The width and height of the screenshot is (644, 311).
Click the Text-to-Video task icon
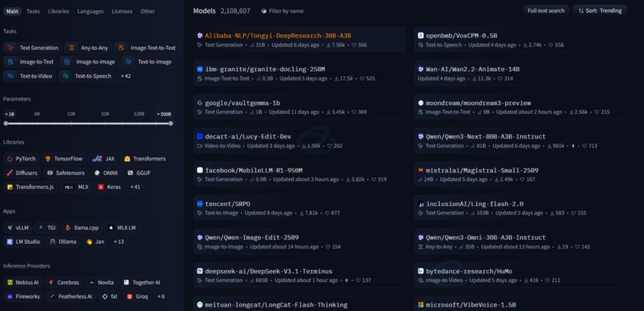click(11, 76)
